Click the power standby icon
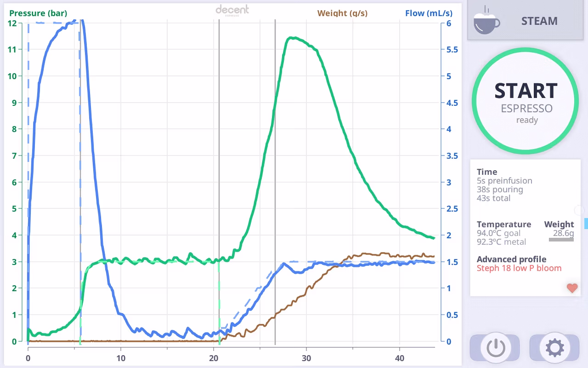588x368 pixels. click(x=496, y=348)
